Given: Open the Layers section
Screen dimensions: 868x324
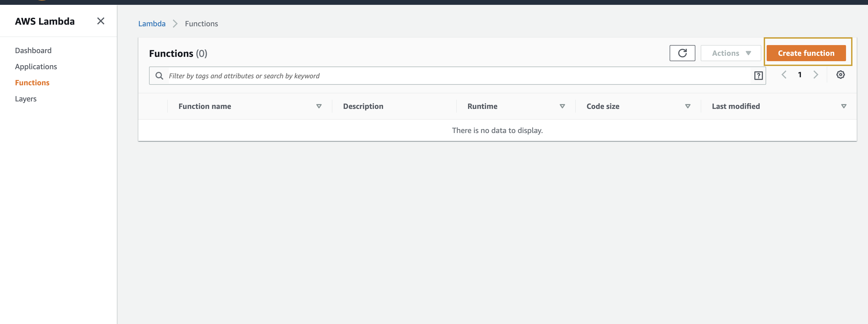Looking at the screenshot, I should pyautogui.click(x=26, y=98).
